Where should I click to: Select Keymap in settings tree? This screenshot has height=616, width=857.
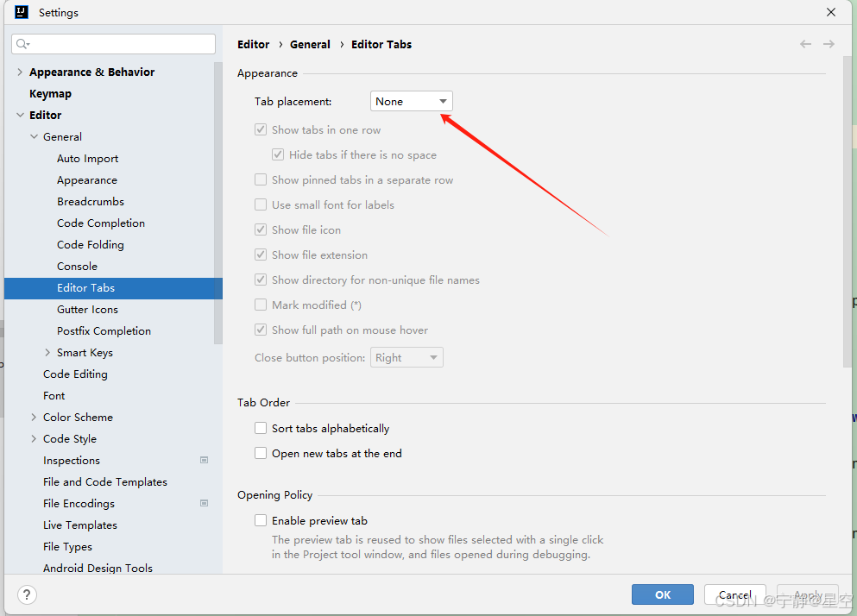click(x=50, y=93)
